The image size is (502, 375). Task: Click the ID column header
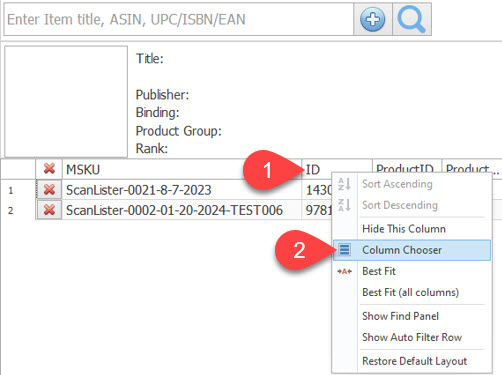(x=337, y=169)
